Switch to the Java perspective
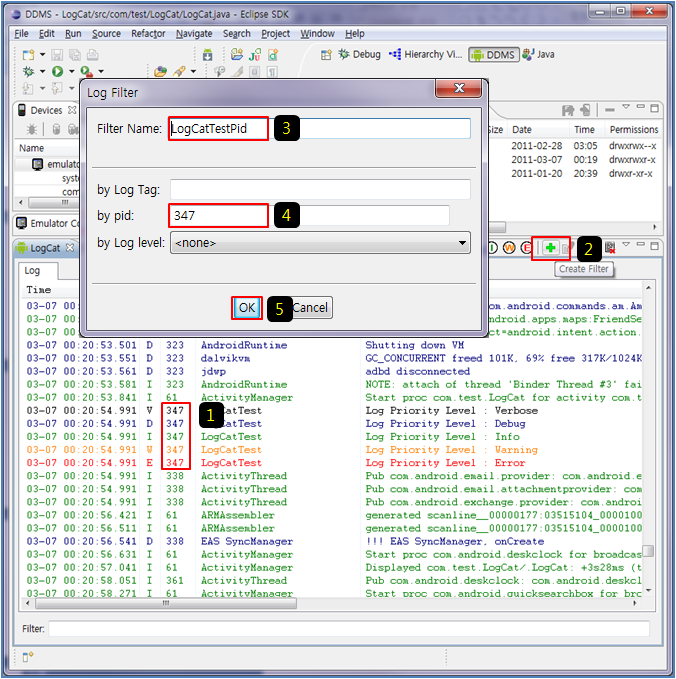The width and height of the screenshot is (676, 679). (x=538, y=54)
